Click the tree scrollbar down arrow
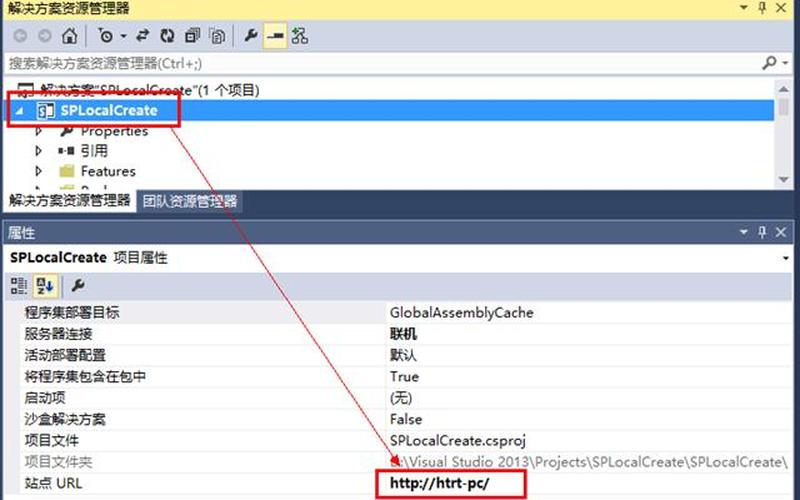The height and width of the screenshot is (500, 800). point(784,179)
